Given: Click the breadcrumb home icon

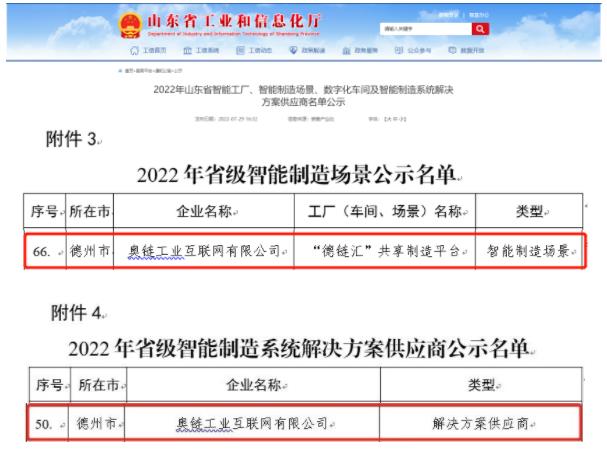Looking at the screenshot, I should tap(120, 71).
